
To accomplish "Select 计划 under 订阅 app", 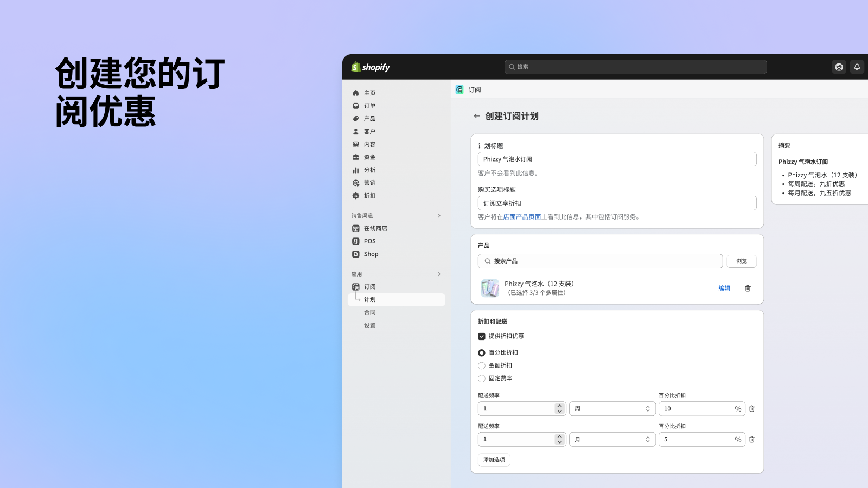I will [x=396, y=300].
